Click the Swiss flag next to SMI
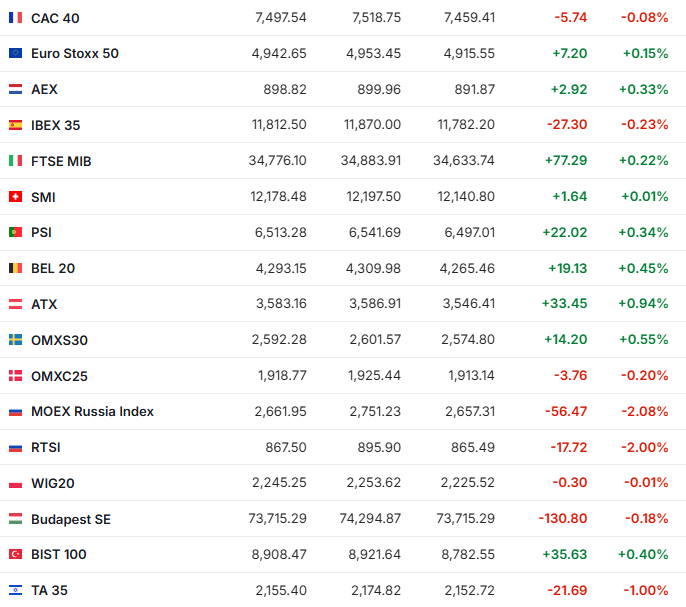 [15, 197]
